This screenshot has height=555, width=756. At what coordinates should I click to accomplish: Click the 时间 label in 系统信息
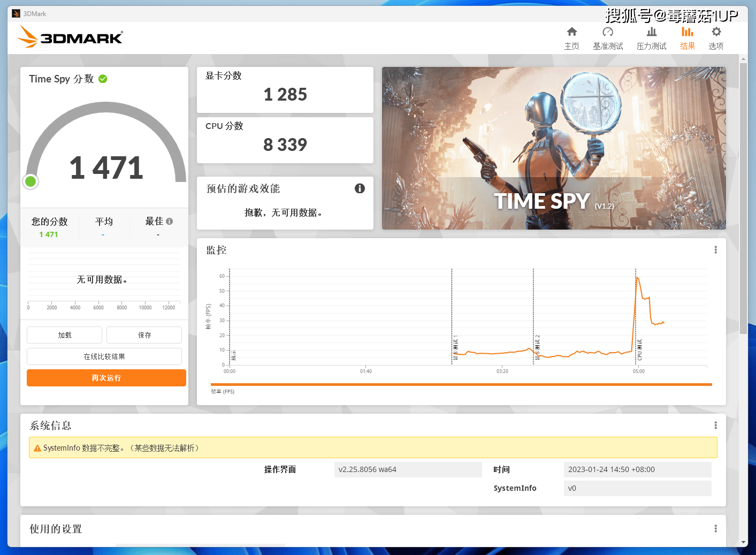tap(501, 469)
